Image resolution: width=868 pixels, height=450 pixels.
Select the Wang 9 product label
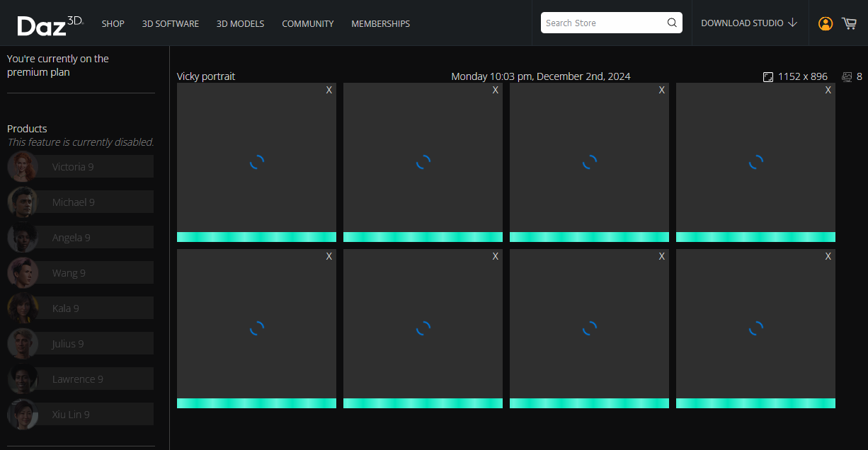[69, 273]
